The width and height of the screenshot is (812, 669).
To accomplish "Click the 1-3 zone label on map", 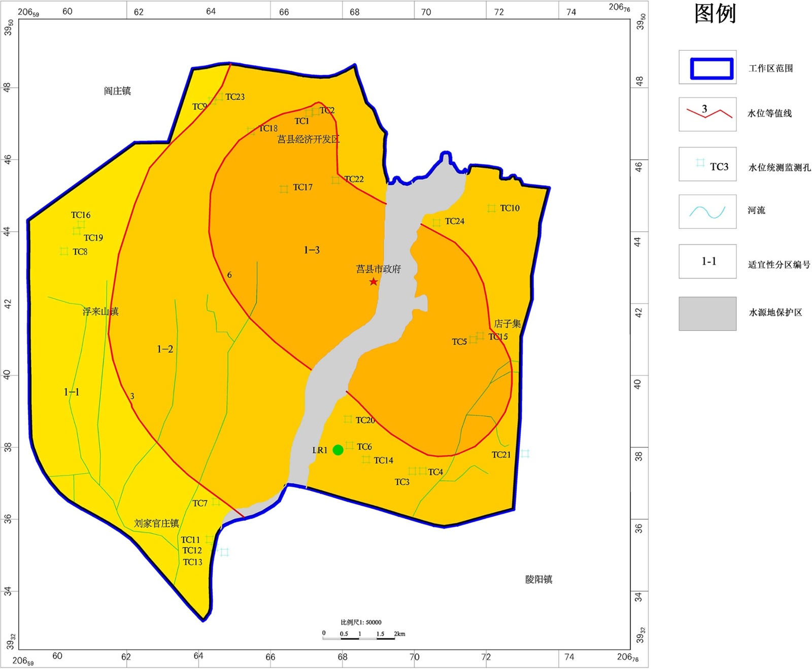I will tap(312, 250).
